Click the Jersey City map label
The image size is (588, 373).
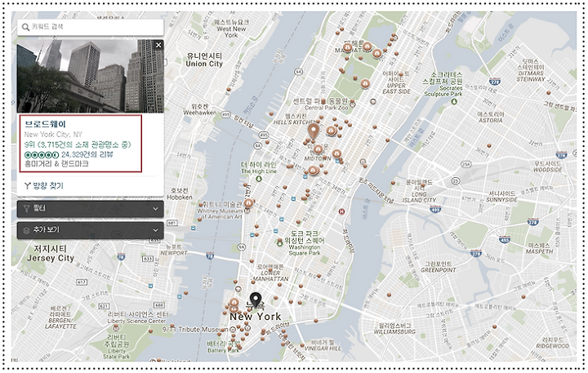[51, 253]
